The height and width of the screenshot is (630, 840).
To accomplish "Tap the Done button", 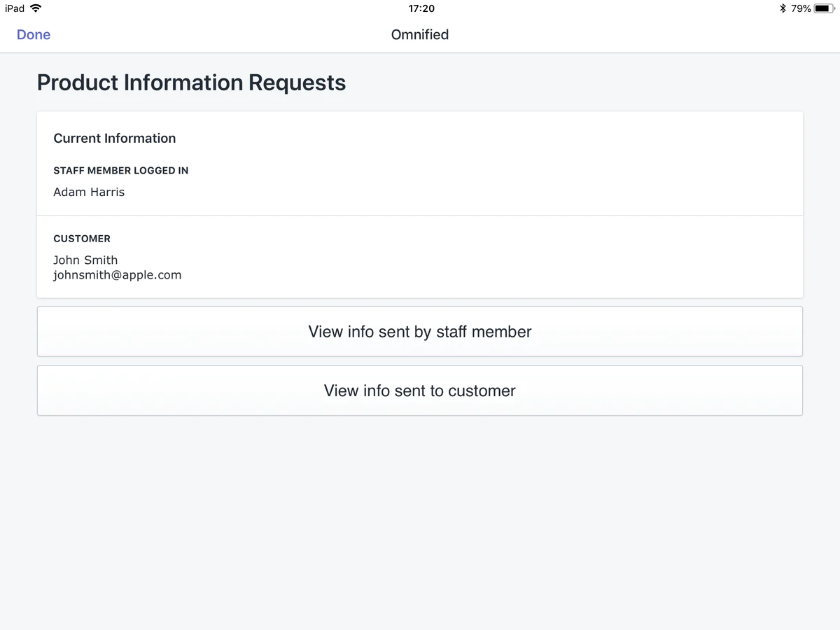I will [34, 35].
